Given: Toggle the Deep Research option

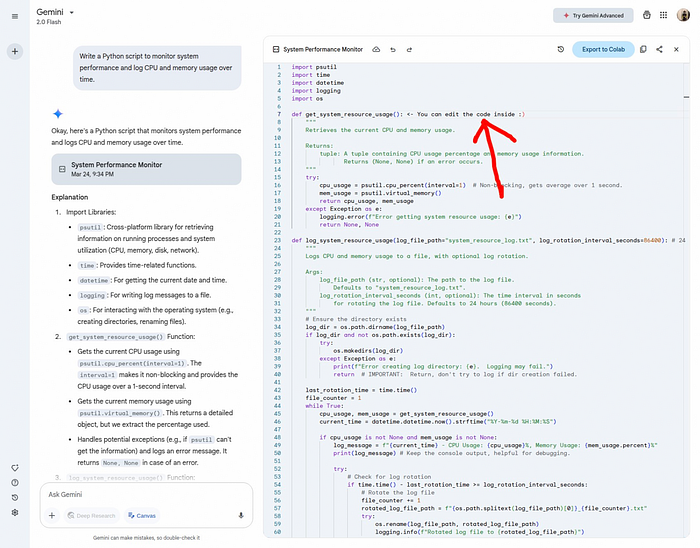Looking at the screenshot, I should (92, 515).
